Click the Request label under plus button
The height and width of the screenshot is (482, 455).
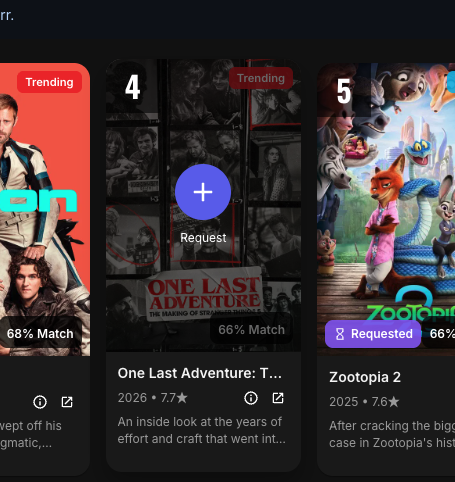[x=203, y=238]
